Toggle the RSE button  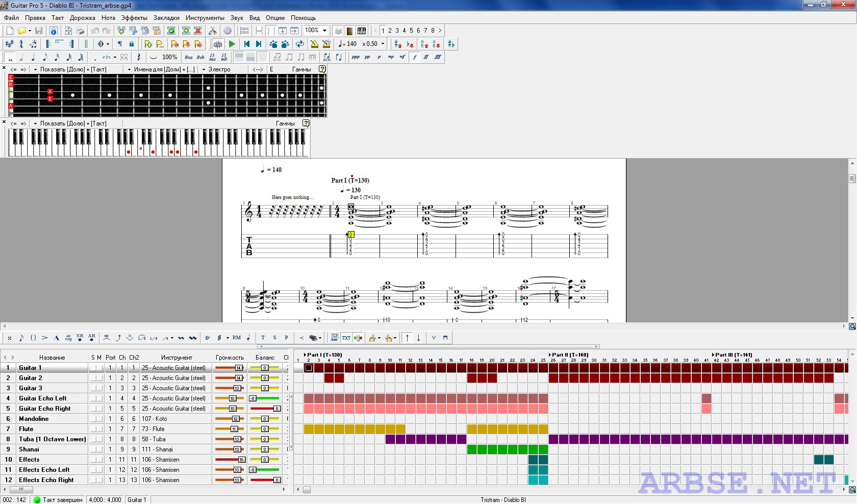pos(218,44)
